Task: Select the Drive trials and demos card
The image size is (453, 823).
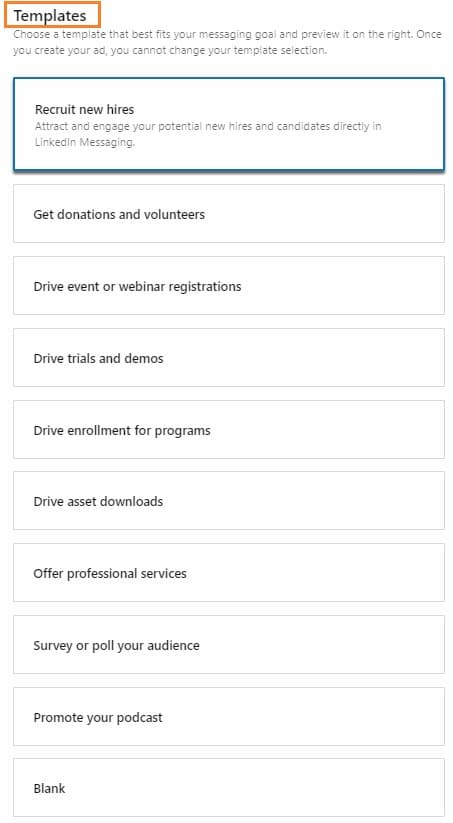Action: [229, 357]
